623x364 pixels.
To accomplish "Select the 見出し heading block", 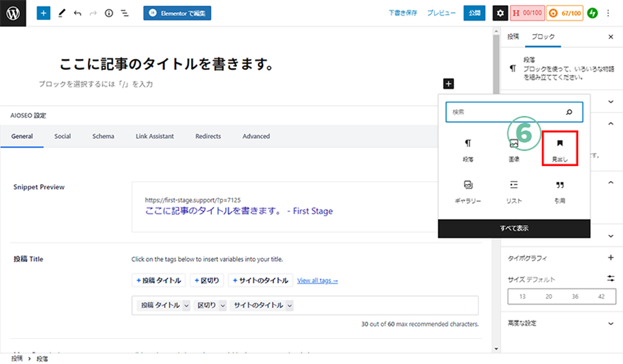I will [560, 148].
